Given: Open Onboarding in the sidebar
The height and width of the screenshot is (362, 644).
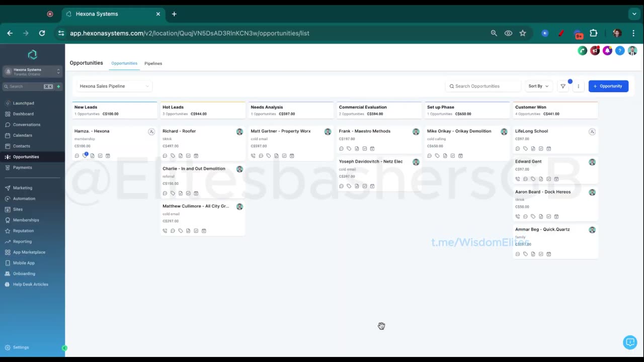Looking at the screenshot, I should pos(24,274).
